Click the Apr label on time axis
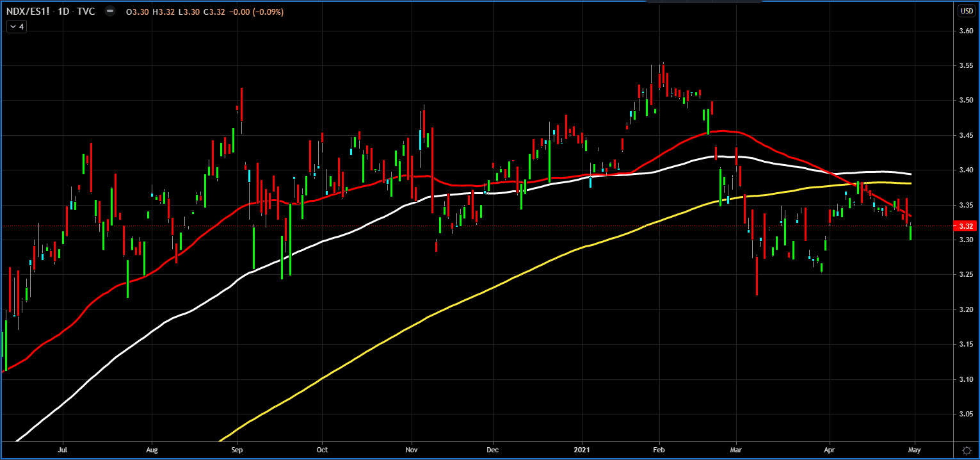 click(x=830, y=450)
